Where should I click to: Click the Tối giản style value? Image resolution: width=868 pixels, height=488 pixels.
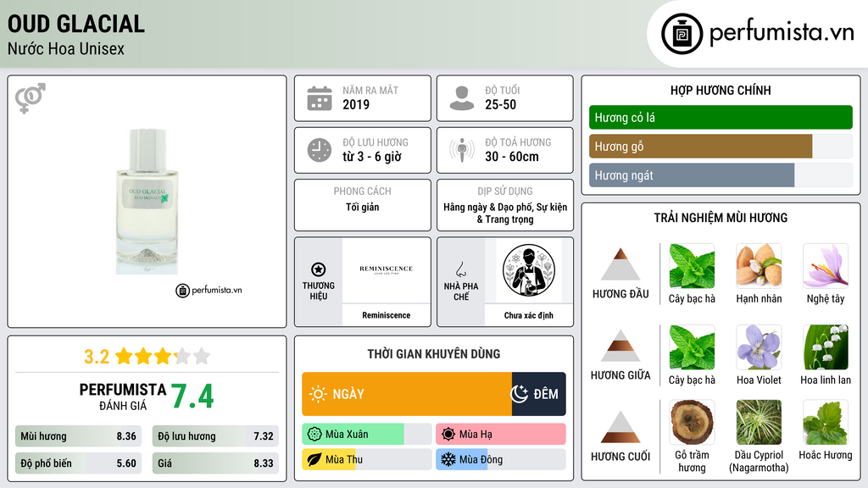[363, 207]
